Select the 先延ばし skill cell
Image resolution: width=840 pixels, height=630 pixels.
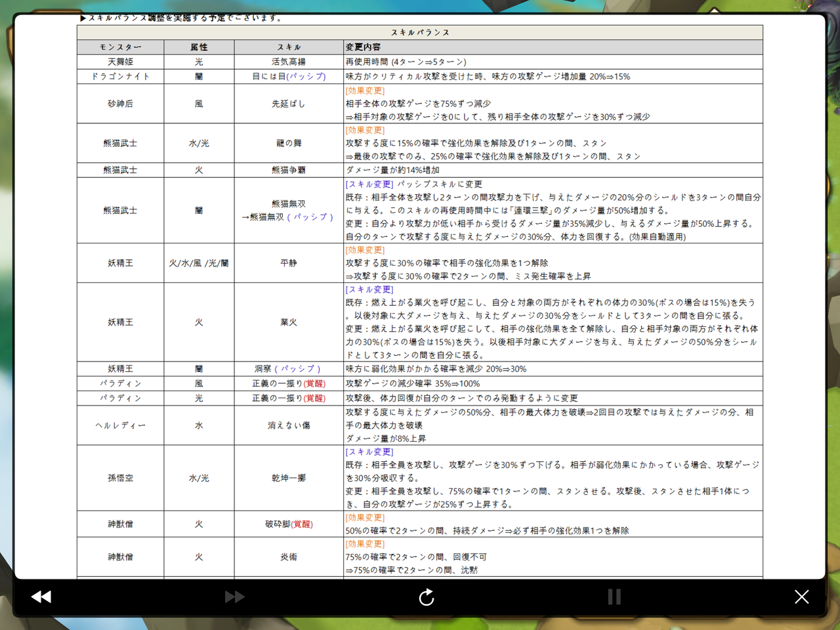(x=289, y=104)
